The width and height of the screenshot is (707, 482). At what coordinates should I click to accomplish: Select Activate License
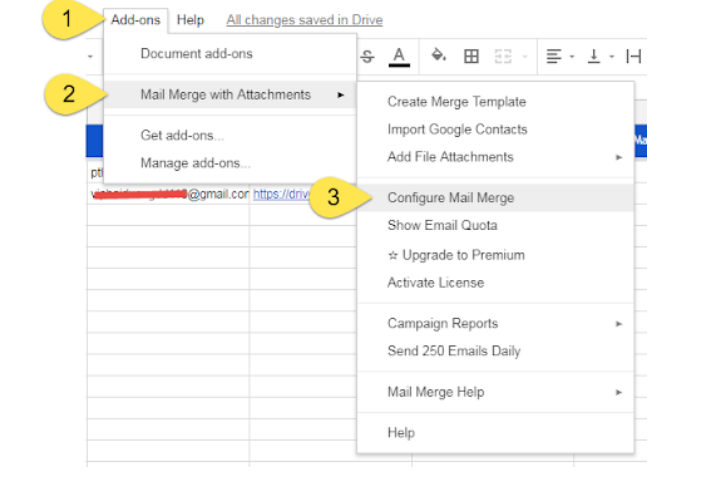496,283
